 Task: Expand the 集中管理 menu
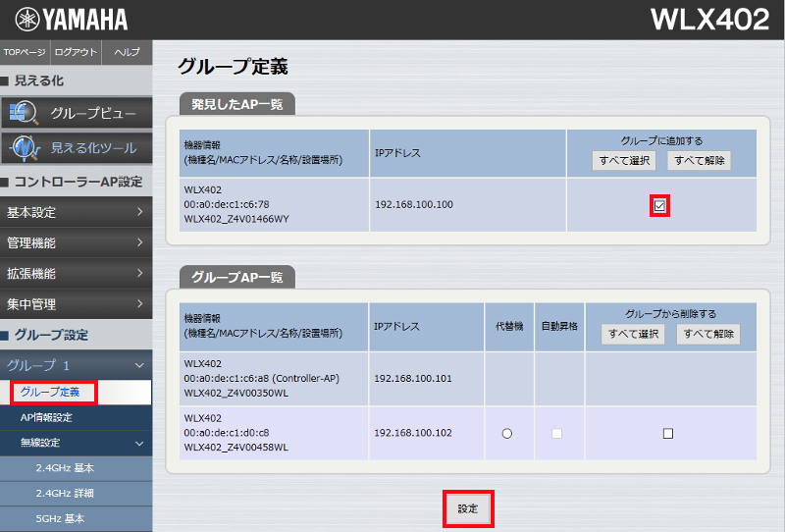click(x=77, y=303)
